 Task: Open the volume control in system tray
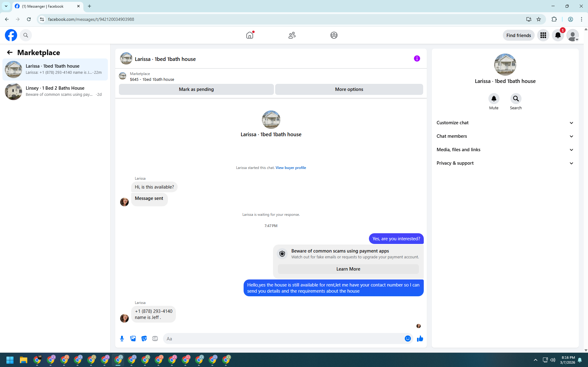tap(552, 360)
